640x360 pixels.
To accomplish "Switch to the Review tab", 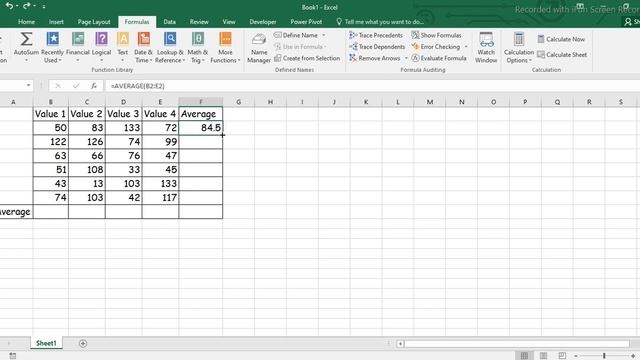I will [199, 22].
